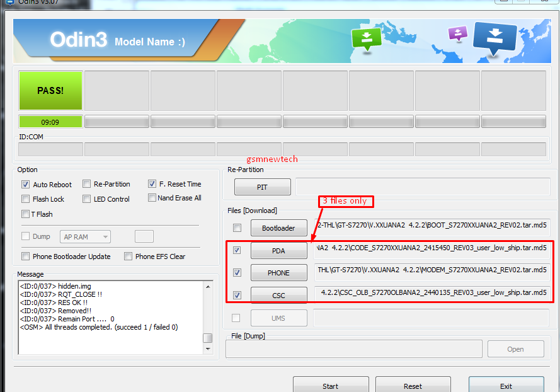Click the 'Removed!!' log line
The width and height of the screenshot is (560, 392).
tap(55, 311)
